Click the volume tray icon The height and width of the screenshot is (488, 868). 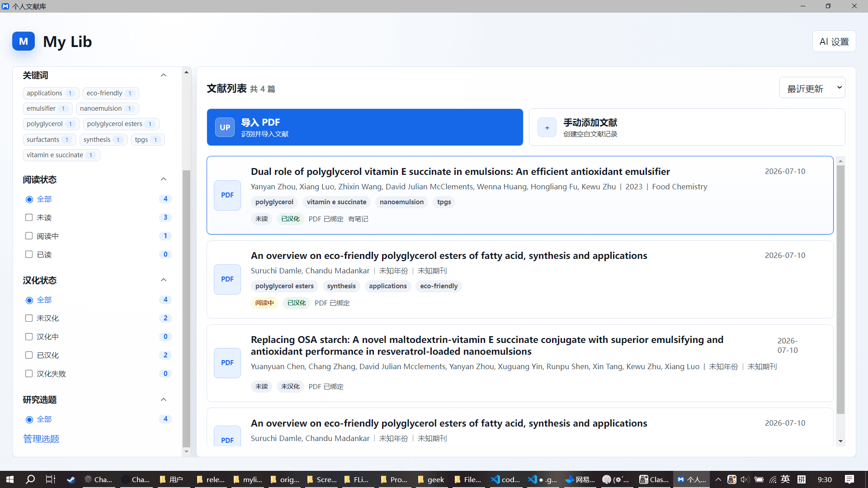point(745,479)
